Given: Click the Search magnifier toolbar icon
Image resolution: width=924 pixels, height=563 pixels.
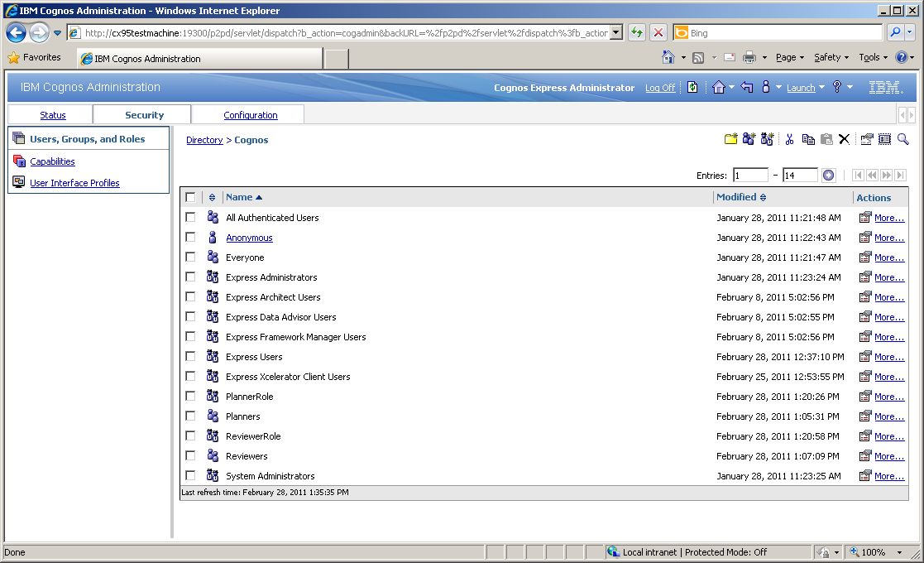Looking at the screenshot, I should (902, 139).
